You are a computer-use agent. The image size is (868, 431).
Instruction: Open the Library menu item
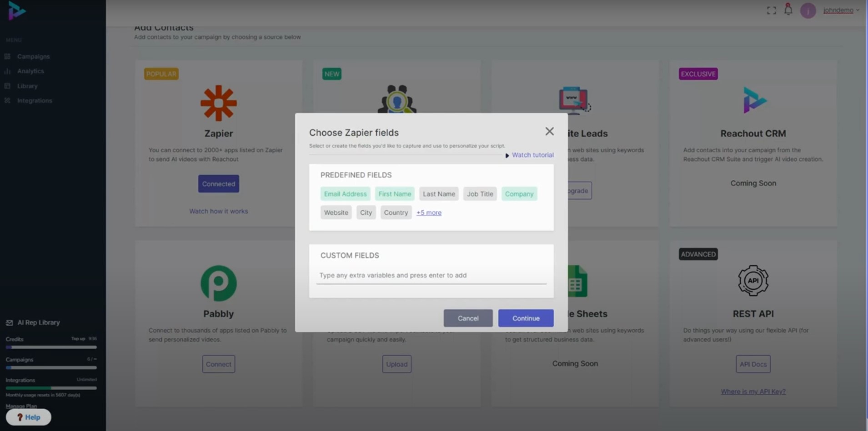(27, 86)
